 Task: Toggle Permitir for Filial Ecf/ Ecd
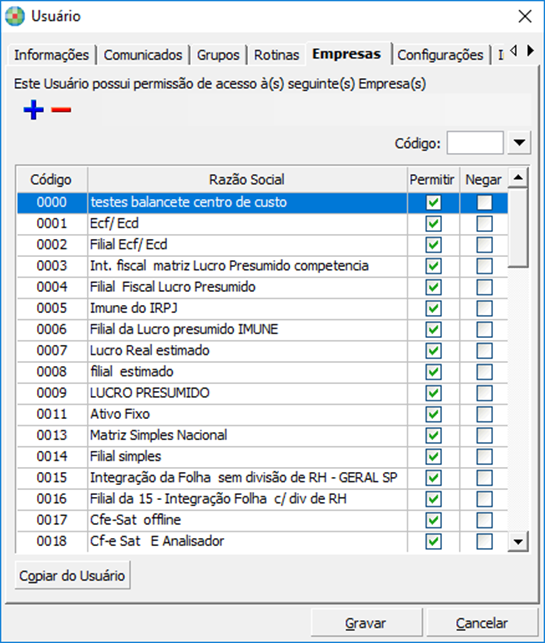point(433,245)
